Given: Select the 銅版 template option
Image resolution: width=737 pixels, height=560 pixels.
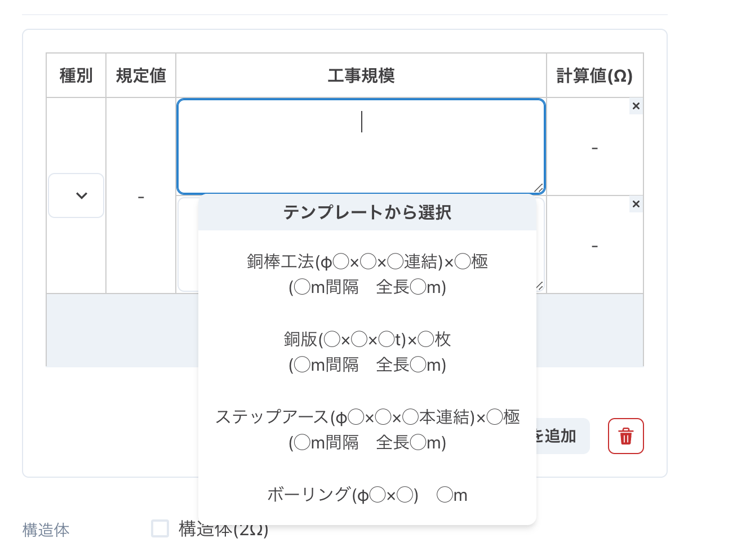Looking at the screenshot, I should click(367, 352).
